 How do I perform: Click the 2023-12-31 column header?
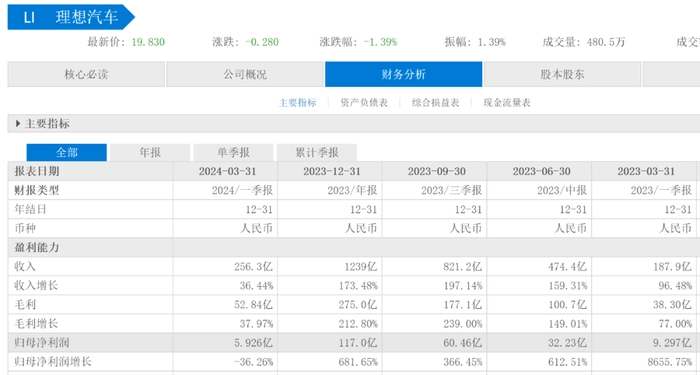tap(330, 171)
